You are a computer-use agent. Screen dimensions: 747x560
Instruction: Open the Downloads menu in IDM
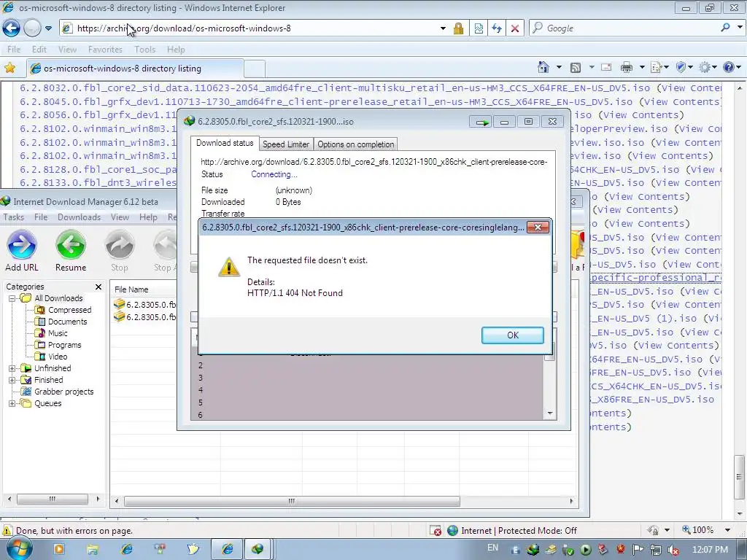pyautogui.click(x=79, y=217)
